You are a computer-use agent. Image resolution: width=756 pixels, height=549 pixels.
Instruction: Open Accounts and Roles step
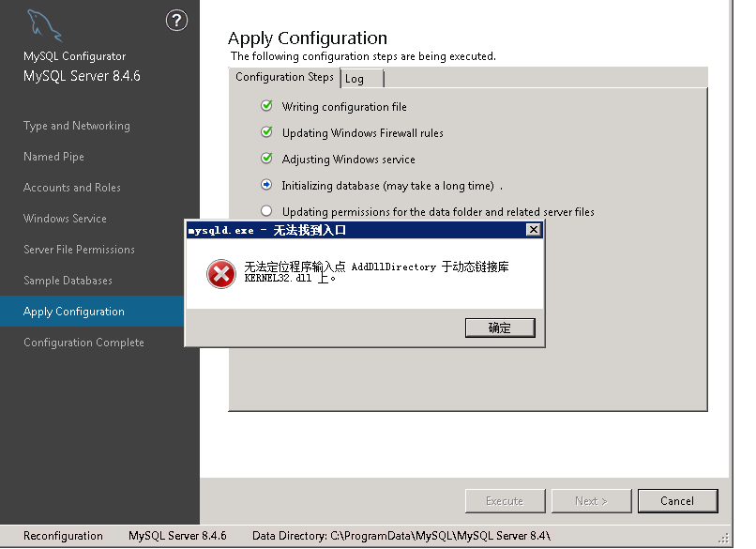72,188
